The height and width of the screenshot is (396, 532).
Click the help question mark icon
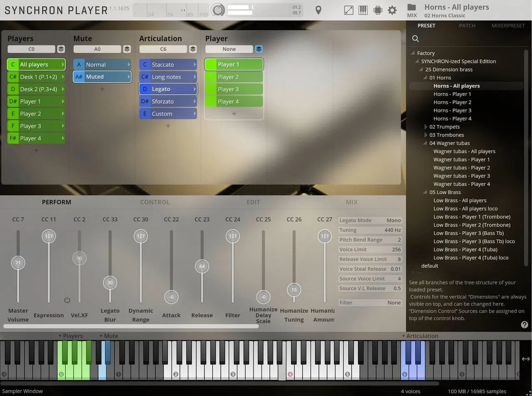524,325
